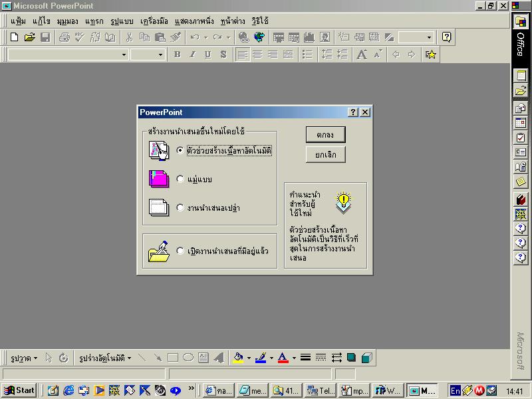Click the Font Color A swatch
Screen dimensions: 532x399
point(283,358)
